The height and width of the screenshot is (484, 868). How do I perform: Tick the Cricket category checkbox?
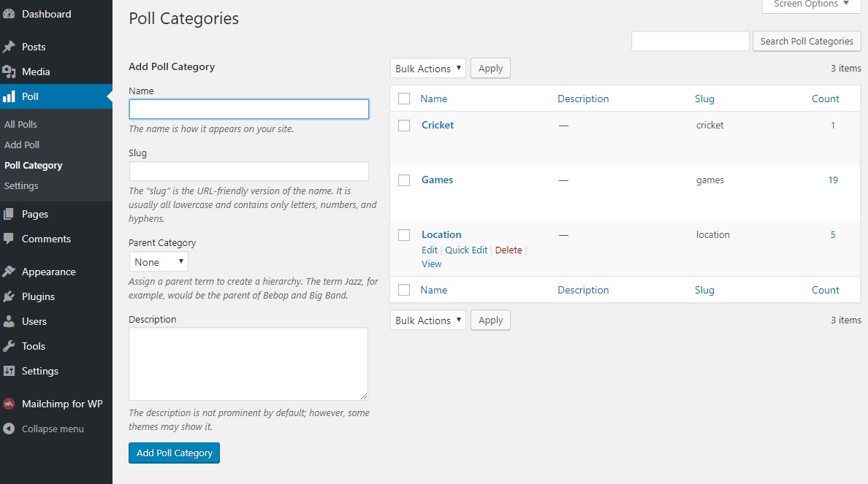click(404, 126)
